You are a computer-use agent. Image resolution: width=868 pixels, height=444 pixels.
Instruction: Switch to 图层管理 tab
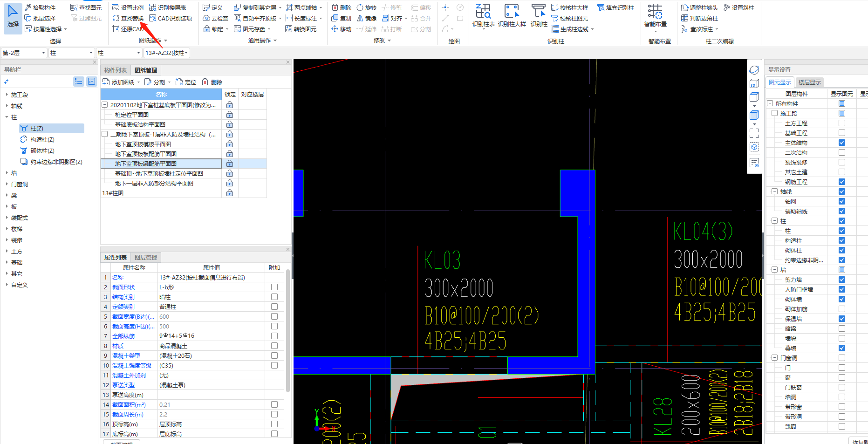146,258
